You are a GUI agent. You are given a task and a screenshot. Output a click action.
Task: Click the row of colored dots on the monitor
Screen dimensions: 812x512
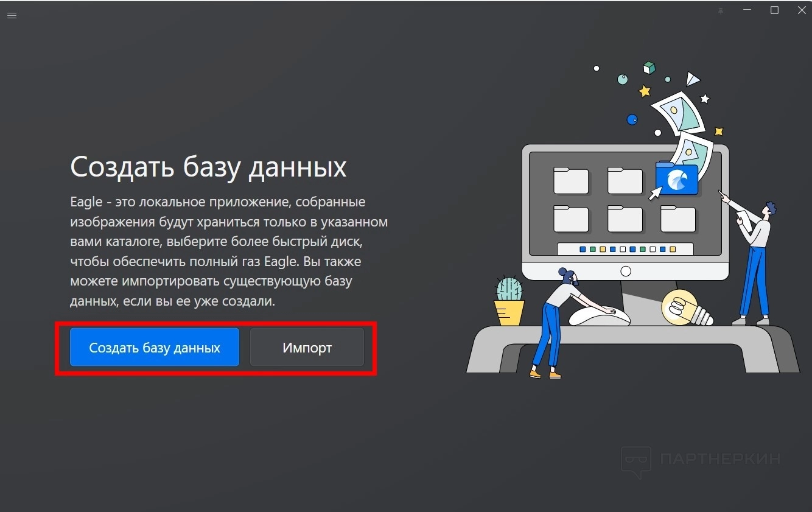(x=625, y=249)
